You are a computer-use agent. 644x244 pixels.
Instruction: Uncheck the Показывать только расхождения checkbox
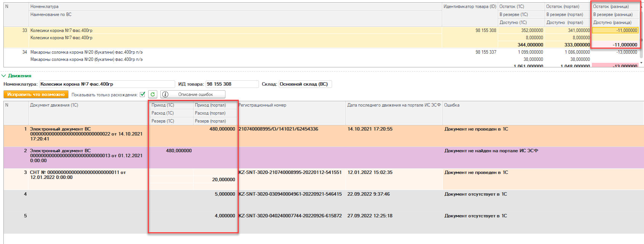click(142, 94)
